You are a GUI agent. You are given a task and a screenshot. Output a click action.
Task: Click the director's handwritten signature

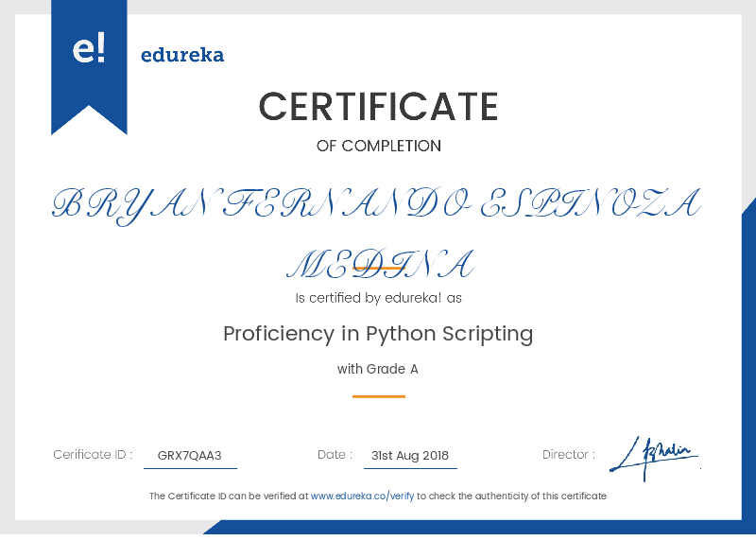[655, 459]
